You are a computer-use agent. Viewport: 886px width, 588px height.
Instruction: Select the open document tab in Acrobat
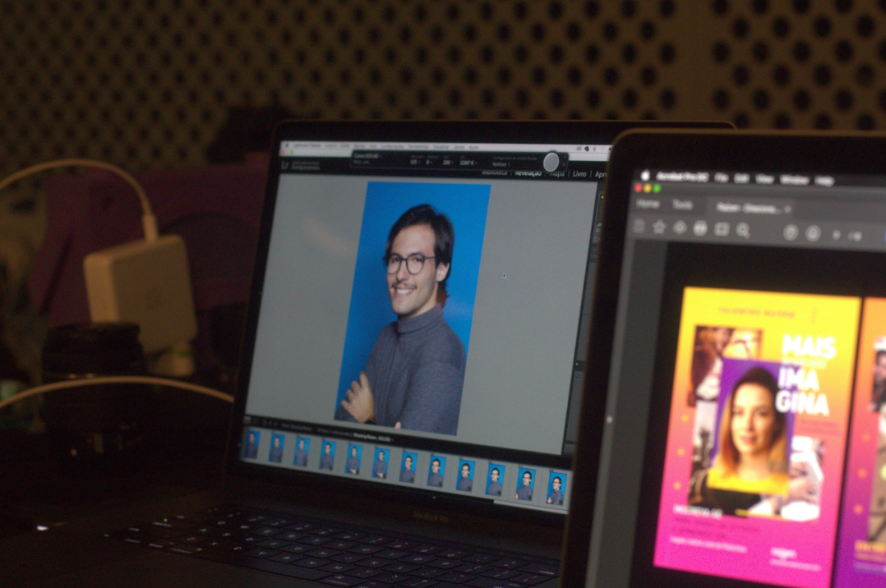(x=751, y=209)
